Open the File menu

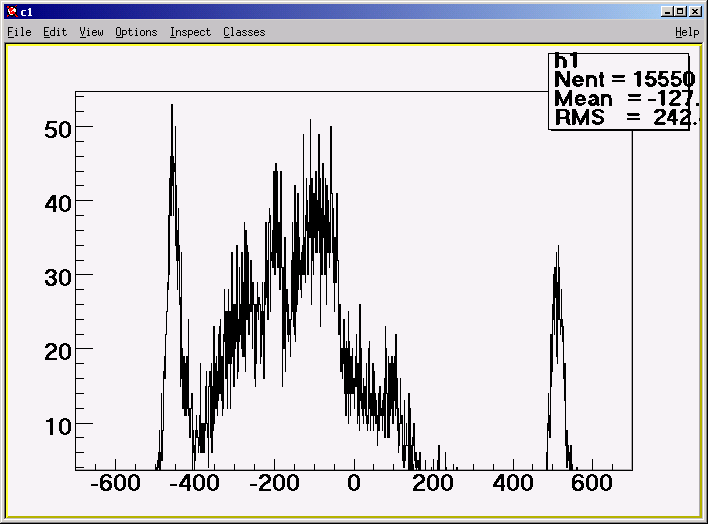[19, 32]
